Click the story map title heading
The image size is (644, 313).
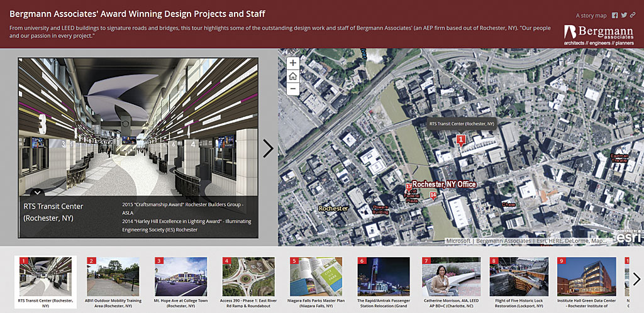pyautogui.click(x=137, y=14)
